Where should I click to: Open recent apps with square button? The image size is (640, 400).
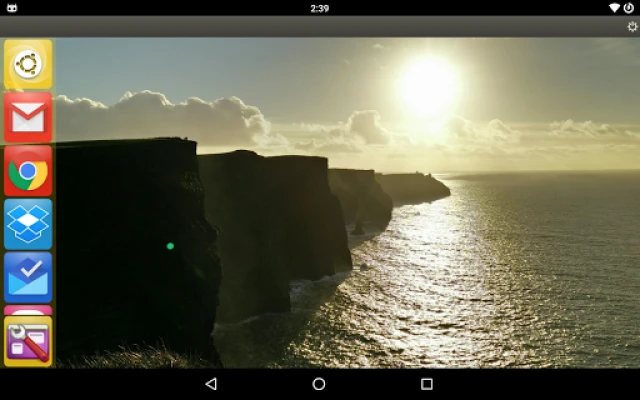427,384
